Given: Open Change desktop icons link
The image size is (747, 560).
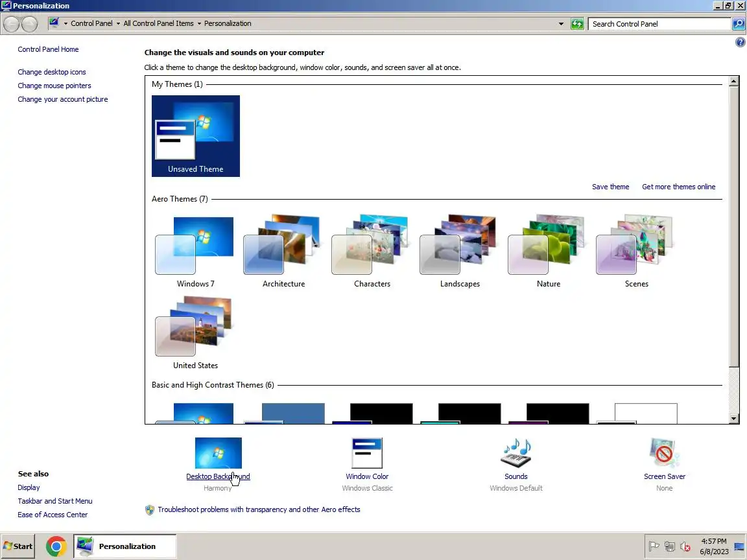Looking at the screenshot, I should point(52,72).
